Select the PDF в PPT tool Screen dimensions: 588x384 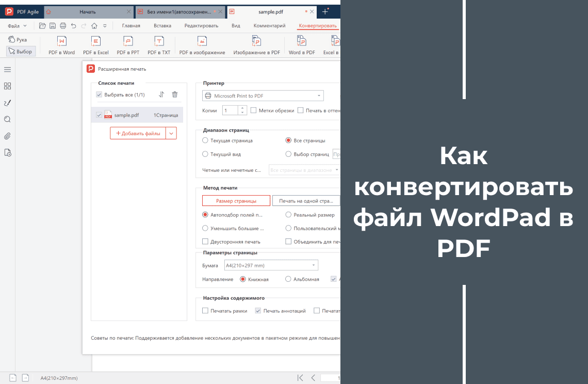tap(127, 45)
